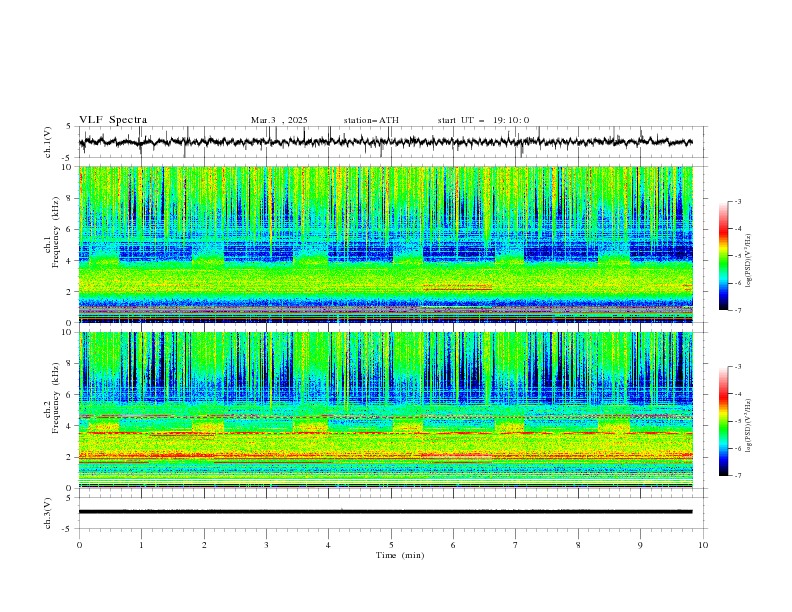Viewport: 792px width, 612px height.
Task: Click the "5" tick of ch.1(V) axis
Action: pyautogui.click(x=69, y=126)
